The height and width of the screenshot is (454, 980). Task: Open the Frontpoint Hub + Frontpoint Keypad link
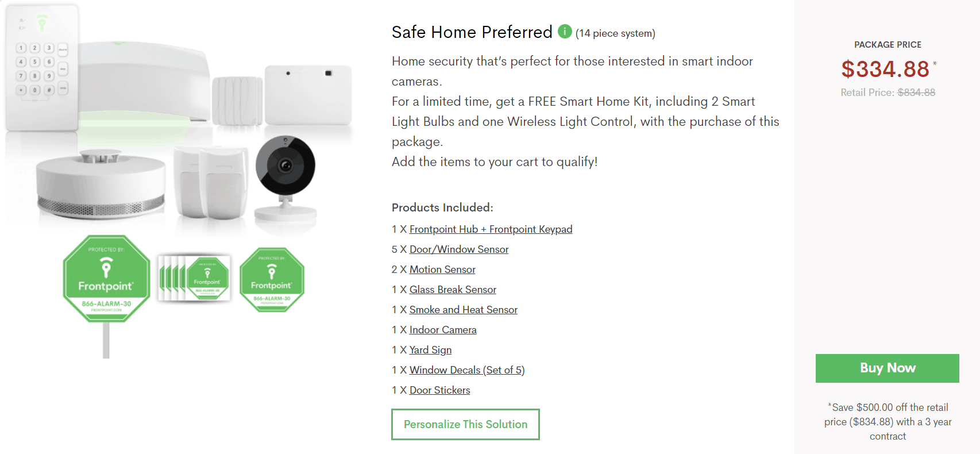491,229
